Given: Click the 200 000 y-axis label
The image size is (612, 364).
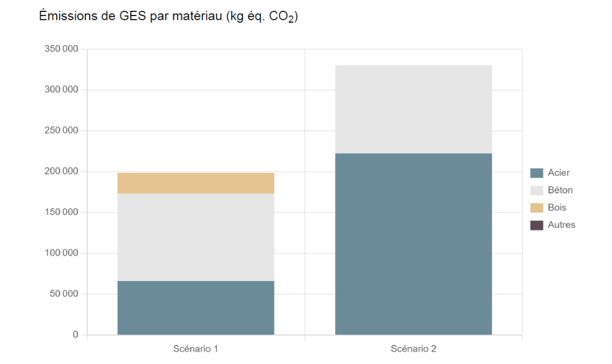Looking at the screenshot, I should tap(62, 172).
